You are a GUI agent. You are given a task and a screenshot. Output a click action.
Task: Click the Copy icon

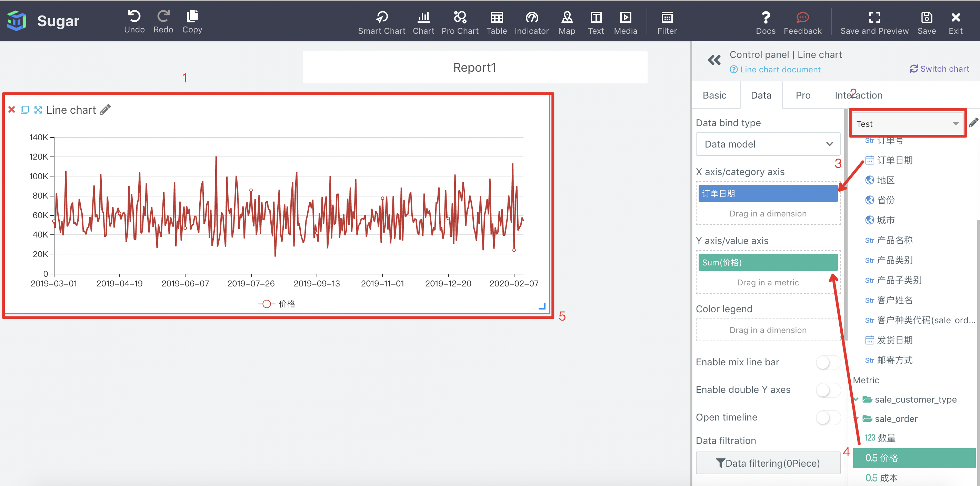click(192, 16)
